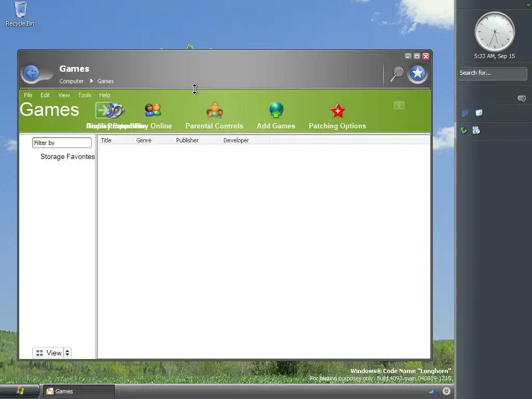The width and height of the screenshot is (532, 399).
Task: Open Play Online people icon
Action: 153,110
